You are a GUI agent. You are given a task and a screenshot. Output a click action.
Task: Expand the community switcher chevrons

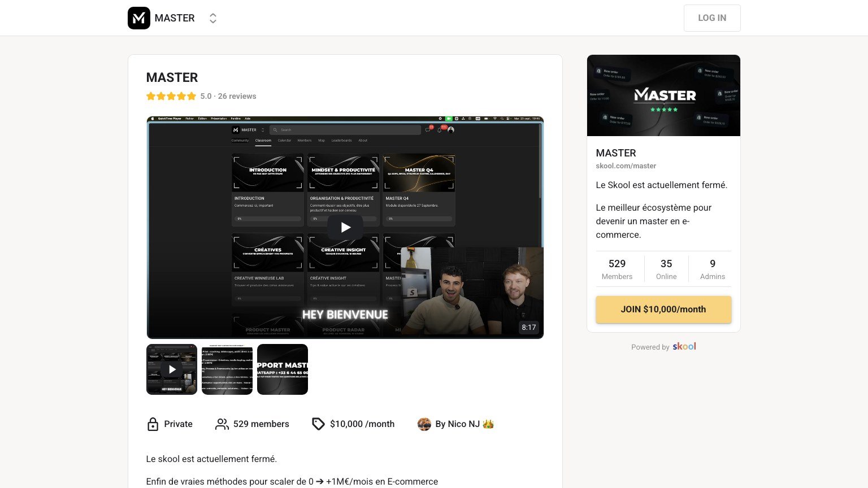pos(213,18)
